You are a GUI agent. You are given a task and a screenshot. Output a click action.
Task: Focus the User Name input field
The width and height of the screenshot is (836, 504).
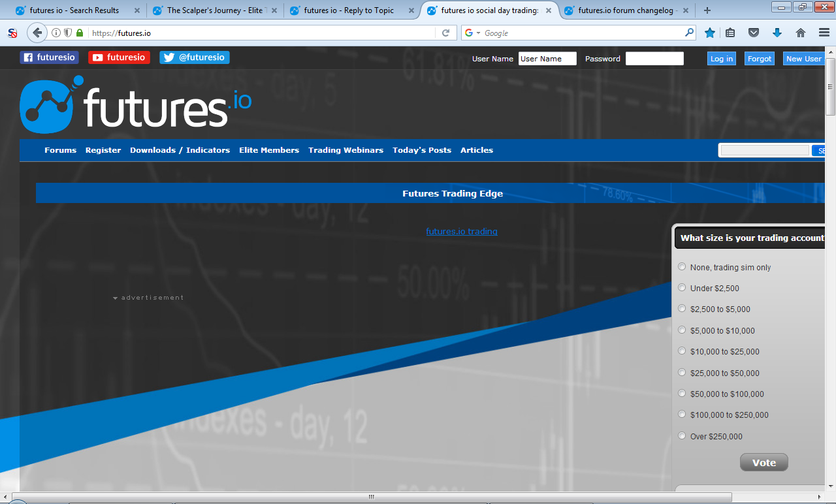point(547,59)
